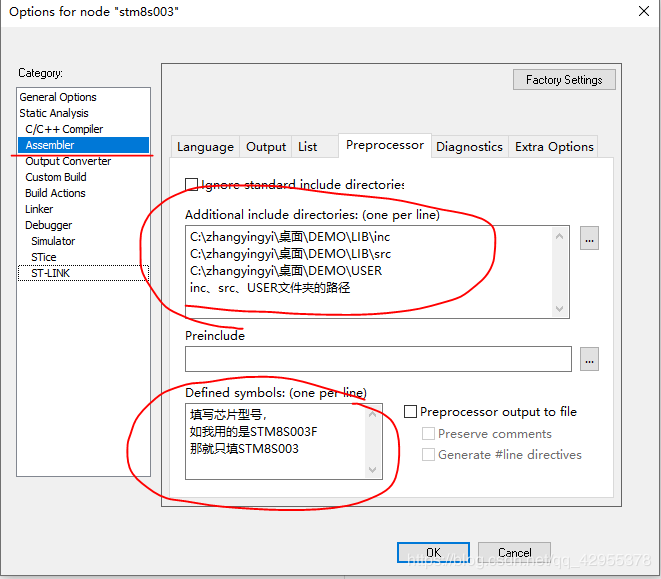Click the DEMO\LIB\inc include path line
Viewport: 661px width, 579px height.
coord(290,237)
